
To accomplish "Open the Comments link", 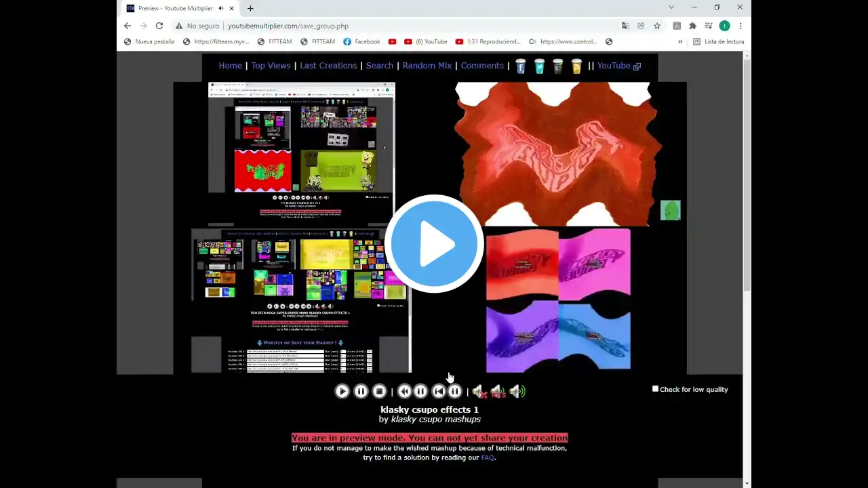I will (482, 66).
